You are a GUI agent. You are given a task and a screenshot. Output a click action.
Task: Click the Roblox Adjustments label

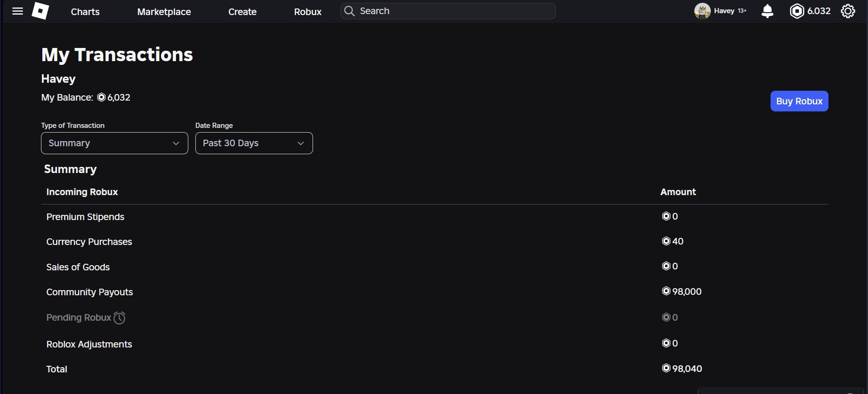89,344
